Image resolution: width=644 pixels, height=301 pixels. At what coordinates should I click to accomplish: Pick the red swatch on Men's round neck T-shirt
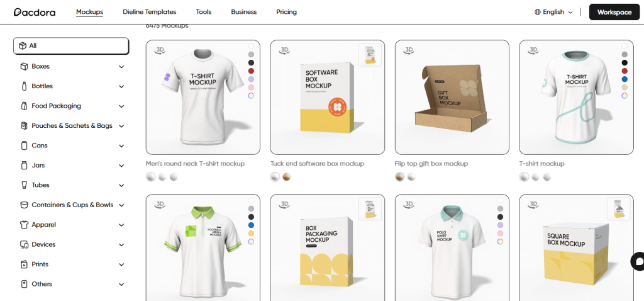pos(251,71)
